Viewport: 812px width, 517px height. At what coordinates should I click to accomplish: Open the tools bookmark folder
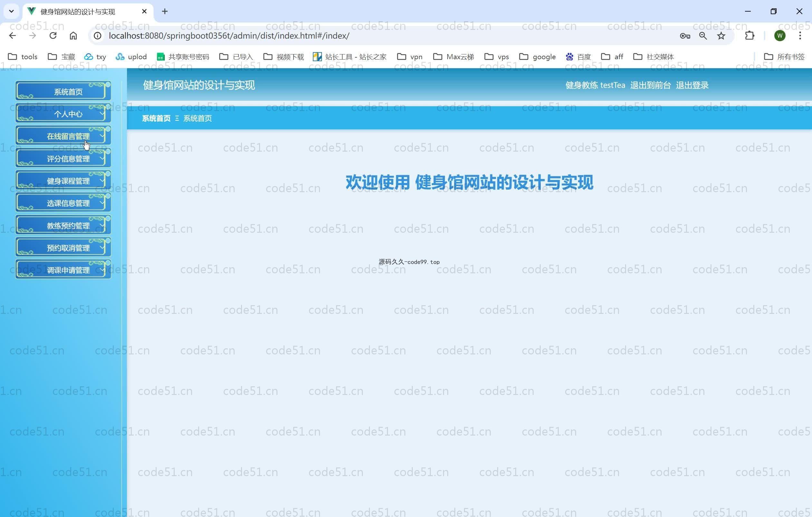click(x=23, y=57)
